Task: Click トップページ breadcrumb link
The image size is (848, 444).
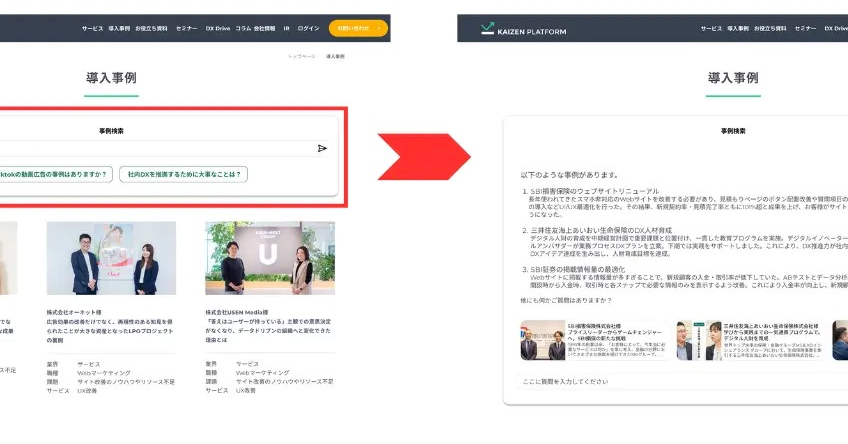Action: coord(302,56)
